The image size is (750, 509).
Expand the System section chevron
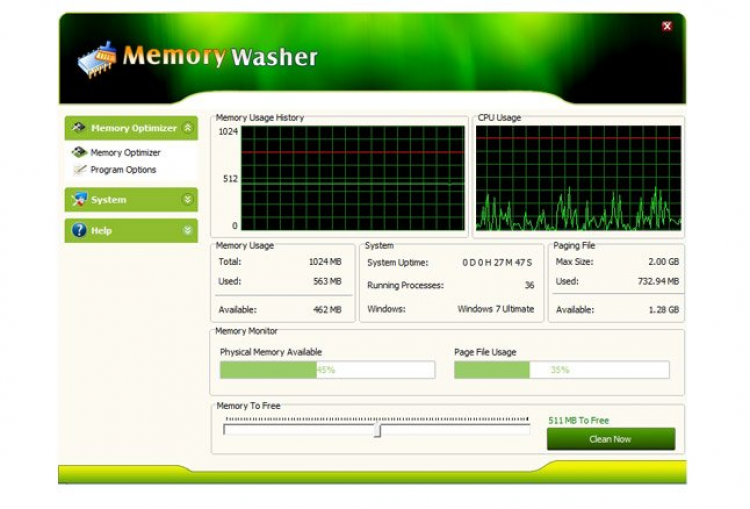click(188, 199)
